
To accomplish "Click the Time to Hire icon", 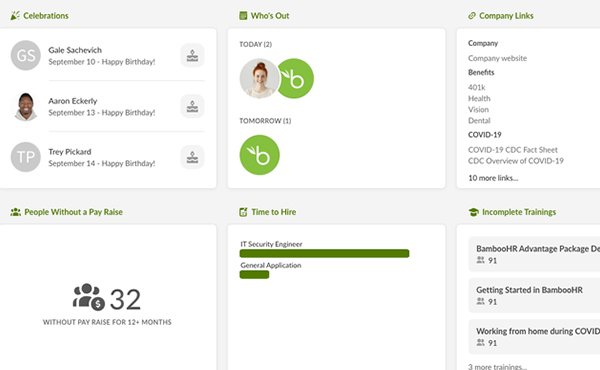I will 243,212.
